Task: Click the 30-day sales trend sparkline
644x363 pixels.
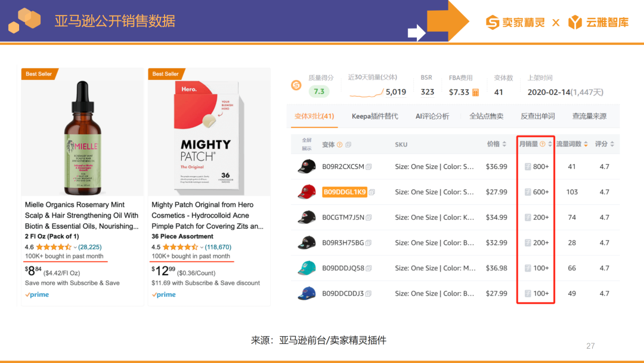Action: pos(366,93)
